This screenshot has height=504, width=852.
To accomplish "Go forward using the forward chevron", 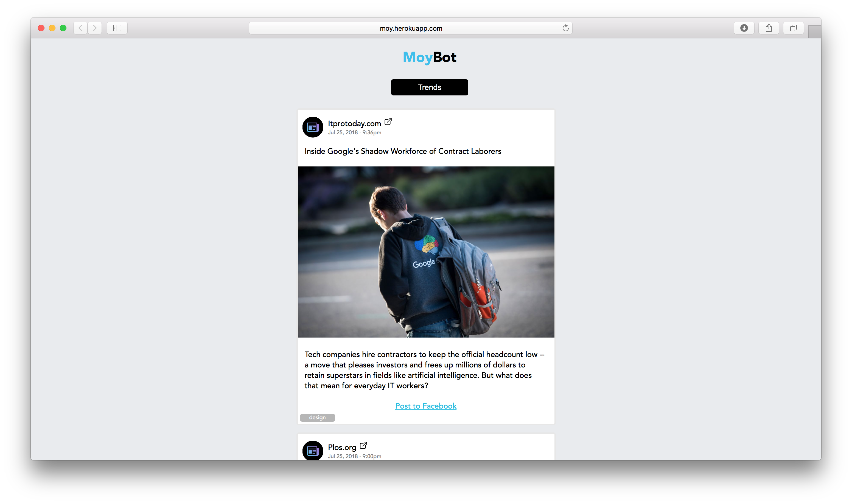I will [94, 28].
